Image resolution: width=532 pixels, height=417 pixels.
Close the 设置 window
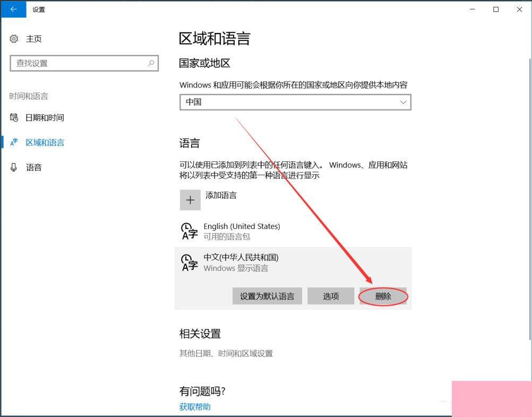pyautogui.click(x=519, y=9)
